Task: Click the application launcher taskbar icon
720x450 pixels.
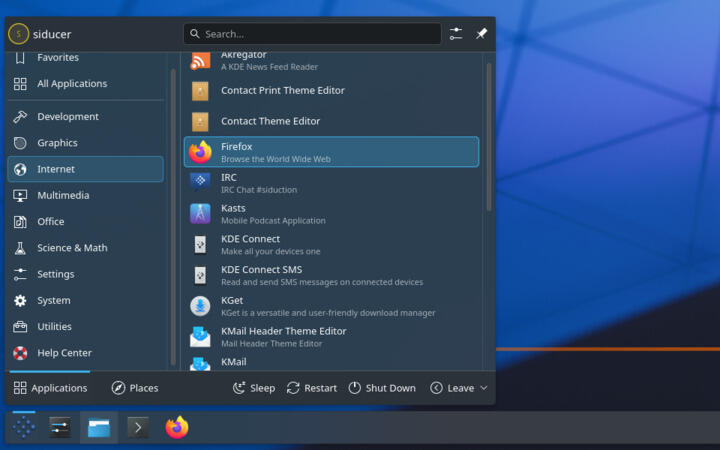Action: (24, 428)
